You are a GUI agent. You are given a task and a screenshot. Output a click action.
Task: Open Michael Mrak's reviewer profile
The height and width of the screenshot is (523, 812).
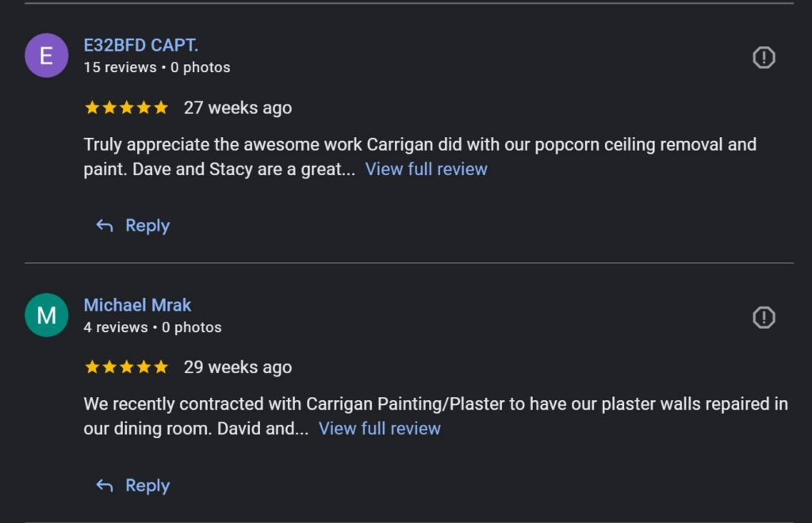tap(137, 305)
